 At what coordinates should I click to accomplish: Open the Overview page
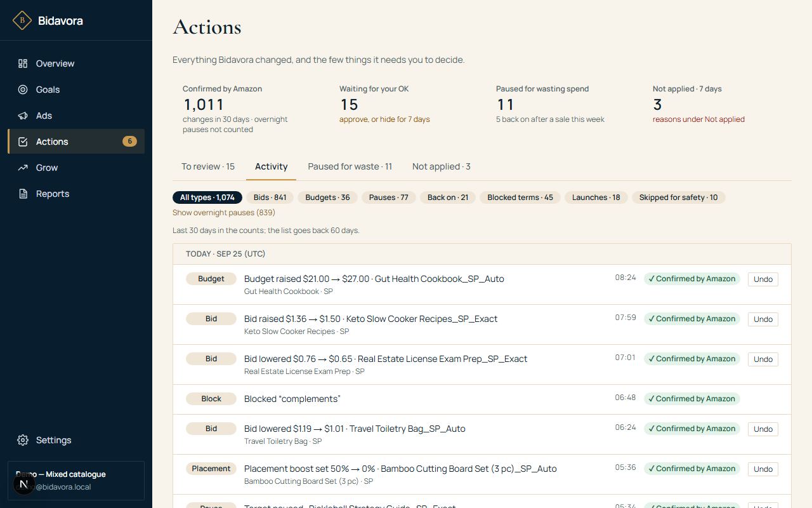pyautogui.click(x=76, y=63)
